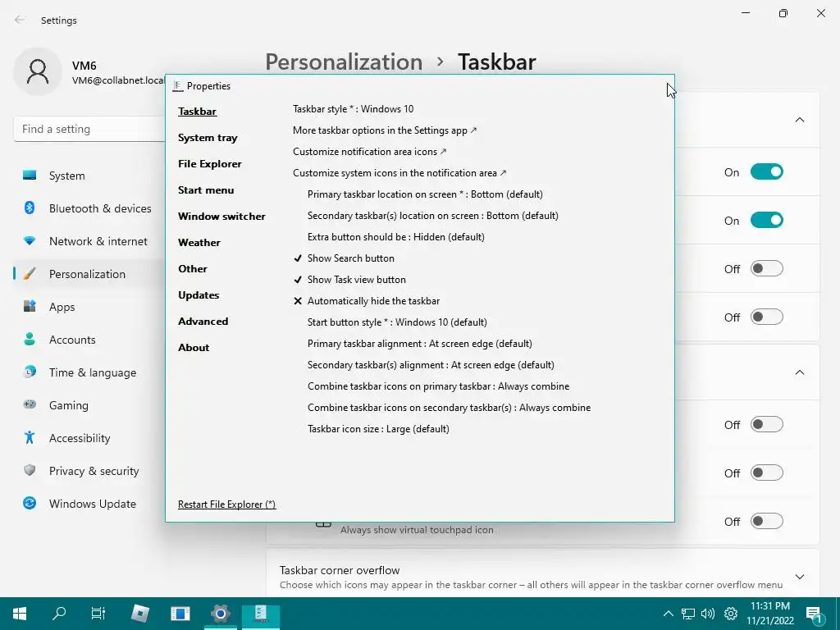Select the Advanced section in Properties
840x630 pixels.
coord(203,322)
